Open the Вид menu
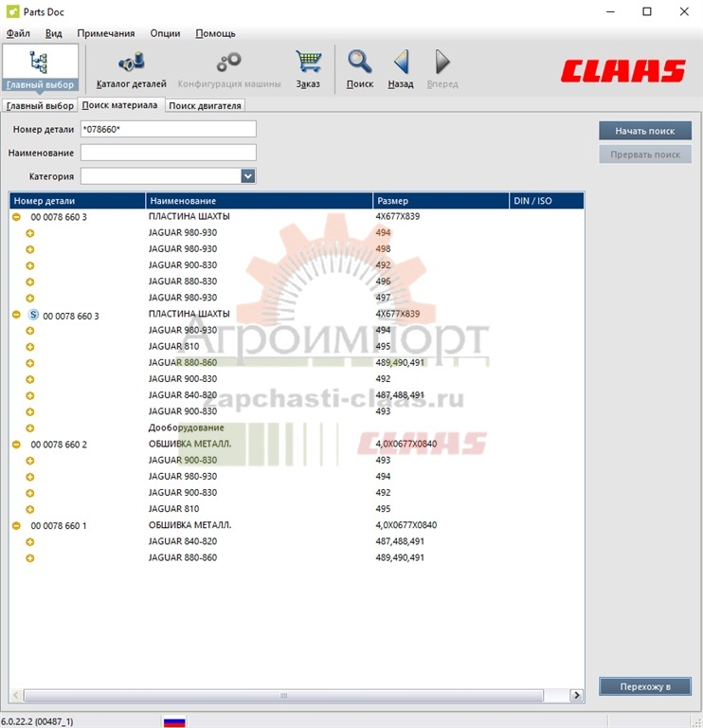703x728 pixels. pos(53,33)
